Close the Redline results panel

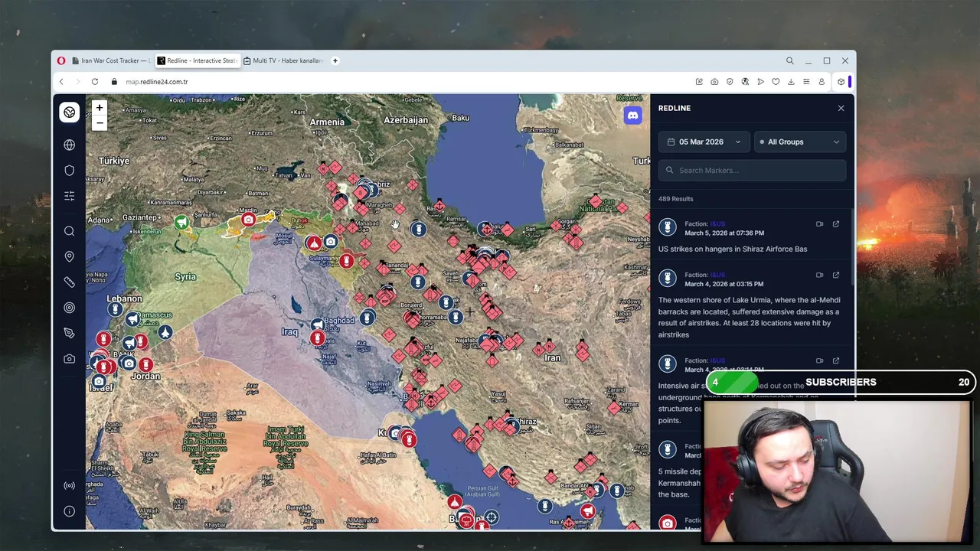841,108
